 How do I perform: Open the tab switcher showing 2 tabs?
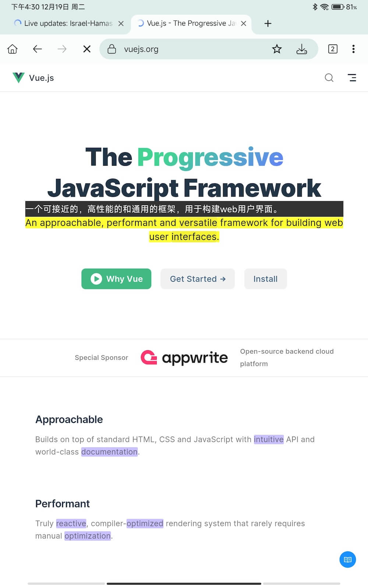coord(333,49)
